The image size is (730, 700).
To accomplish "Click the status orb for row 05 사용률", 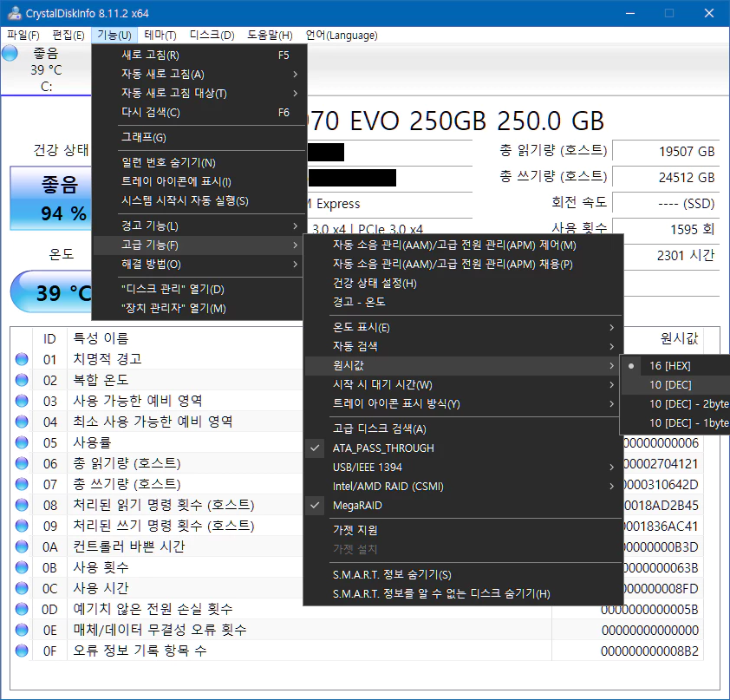I will click(x=22, y=442).
